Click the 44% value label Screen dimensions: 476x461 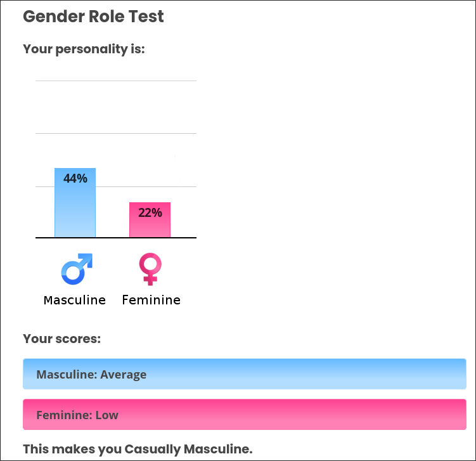pos(75,178)
